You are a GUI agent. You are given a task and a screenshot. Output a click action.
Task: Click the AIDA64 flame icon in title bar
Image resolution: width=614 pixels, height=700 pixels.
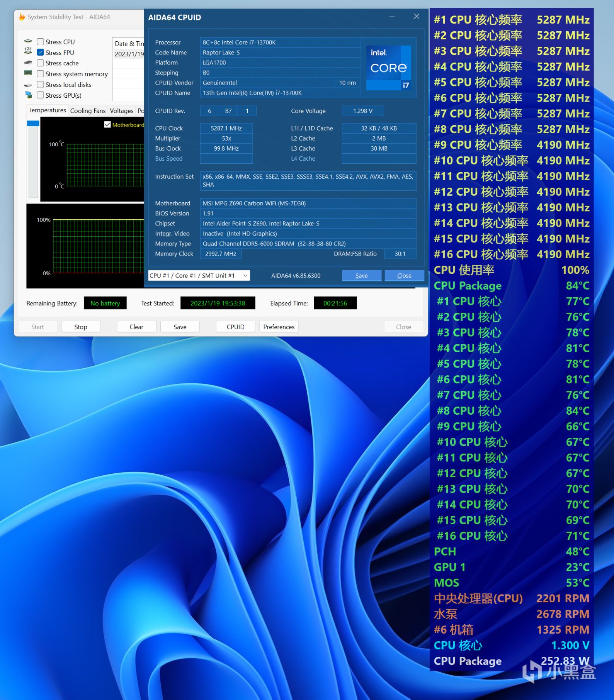[x=22, y=17]
